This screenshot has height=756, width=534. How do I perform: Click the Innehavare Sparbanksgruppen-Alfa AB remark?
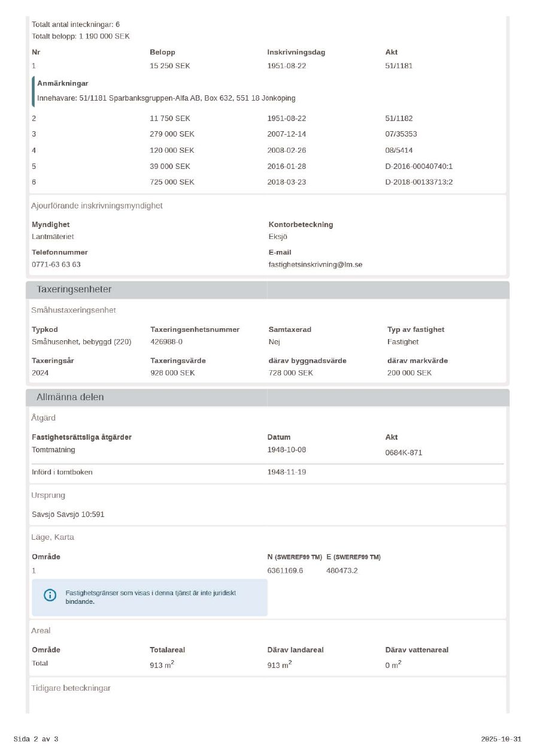[166, 98]
